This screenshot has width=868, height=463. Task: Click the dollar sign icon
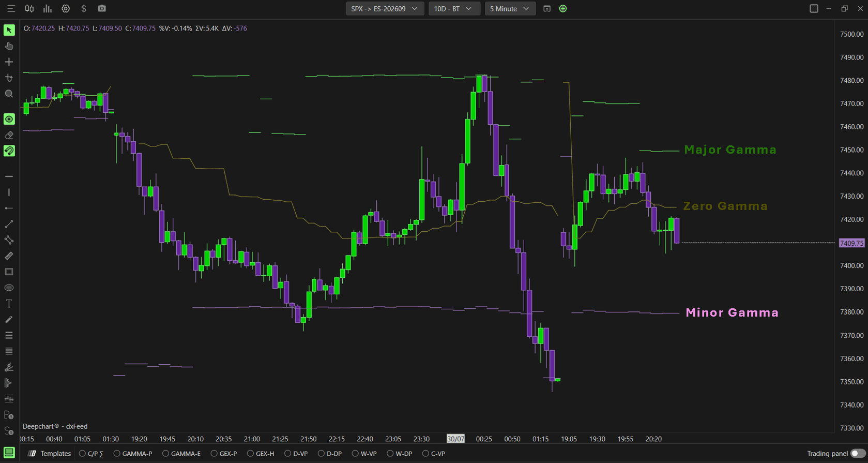pos(84,9)
